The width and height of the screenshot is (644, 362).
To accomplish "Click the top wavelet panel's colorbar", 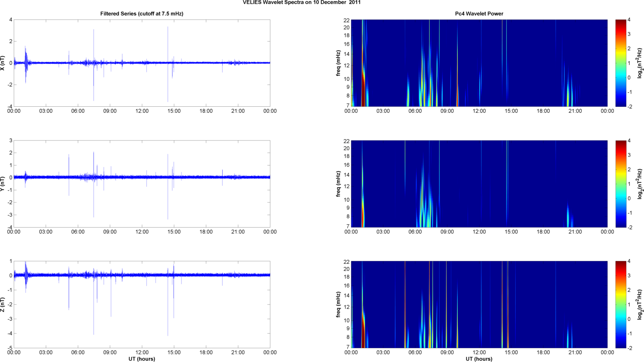I will 621,63.
